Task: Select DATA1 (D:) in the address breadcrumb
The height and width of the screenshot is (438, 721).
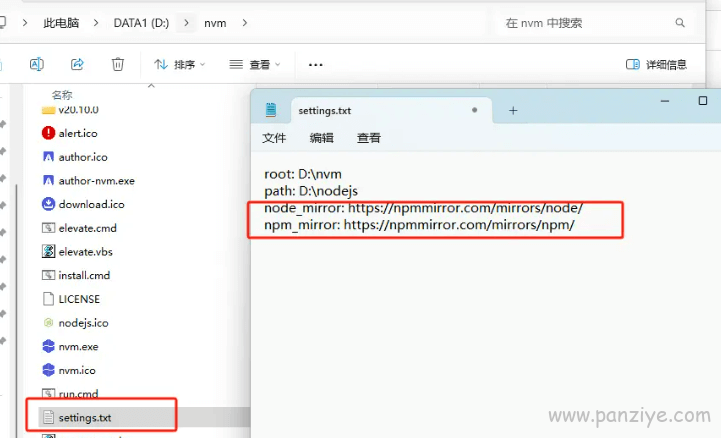Action: [141, 23]
